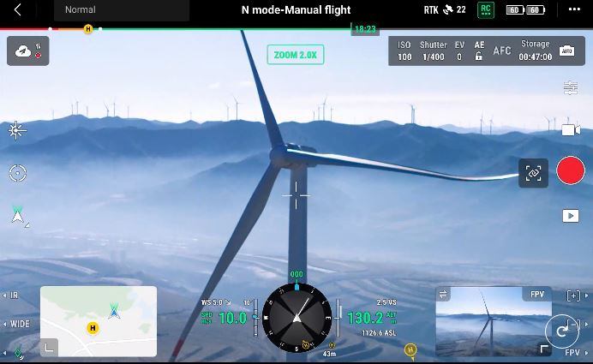Screen dimensions: 593x364
Task: Click the ZOOM 2.0X button
Action: click(295, 55)
